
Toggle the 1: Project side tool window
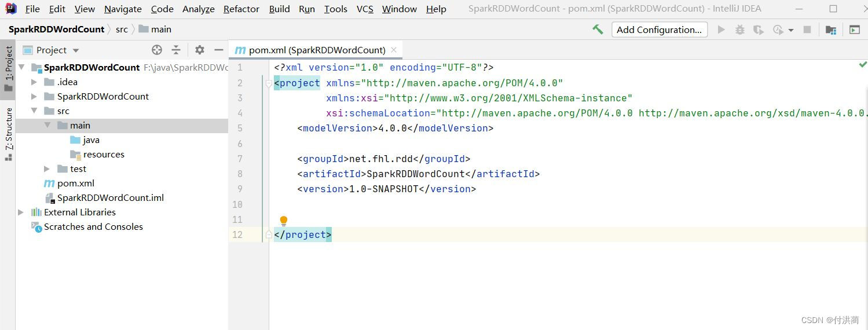pyautogui.click(x=8, y=69)
